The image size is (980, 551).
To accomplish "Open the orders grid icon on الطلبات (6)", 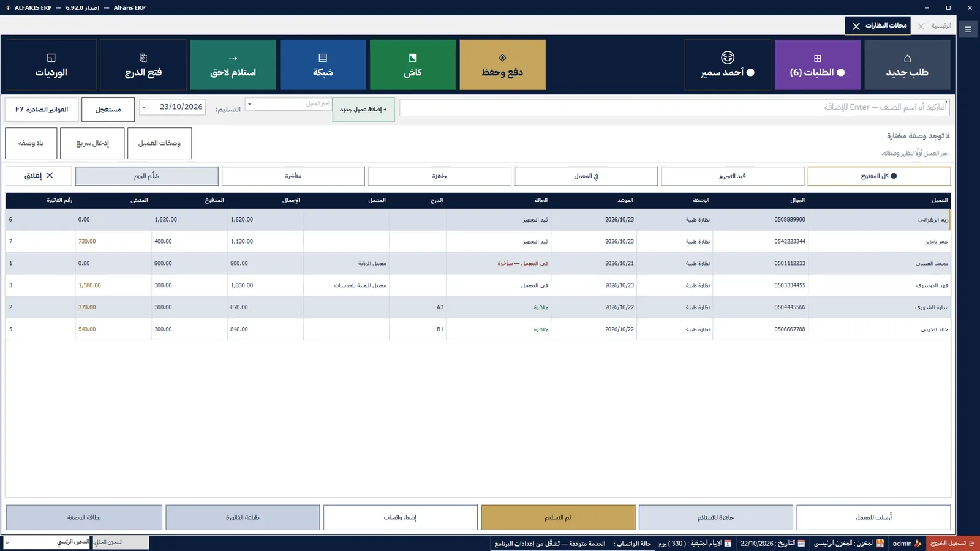I will click(817, 58).
